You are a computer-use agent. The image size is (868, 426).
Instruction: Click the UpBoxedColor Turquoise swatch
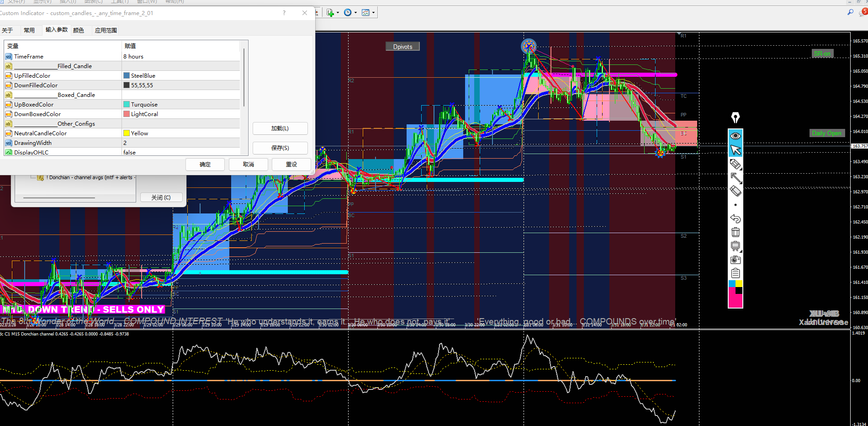click(x=127, y=104)
